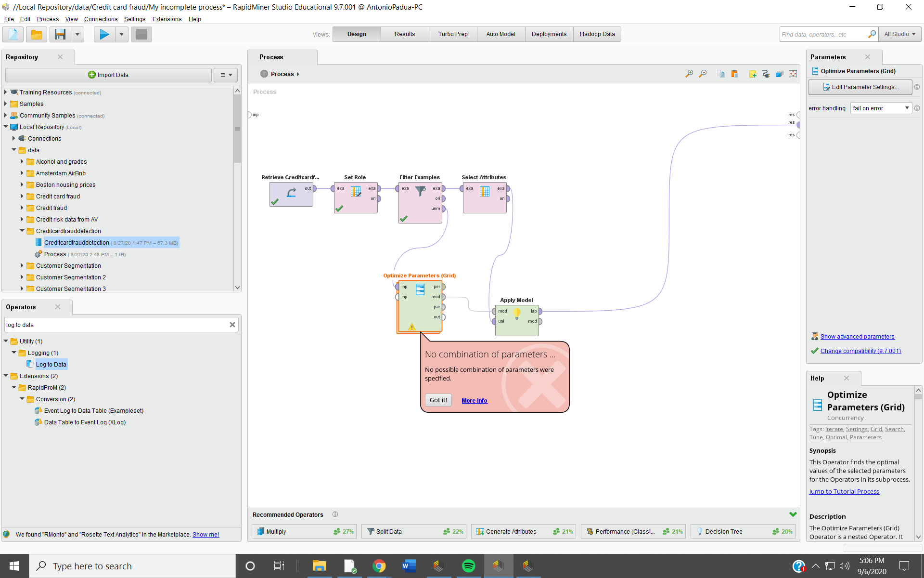
Task: Open the Process menu
Action: coord(48,19)
